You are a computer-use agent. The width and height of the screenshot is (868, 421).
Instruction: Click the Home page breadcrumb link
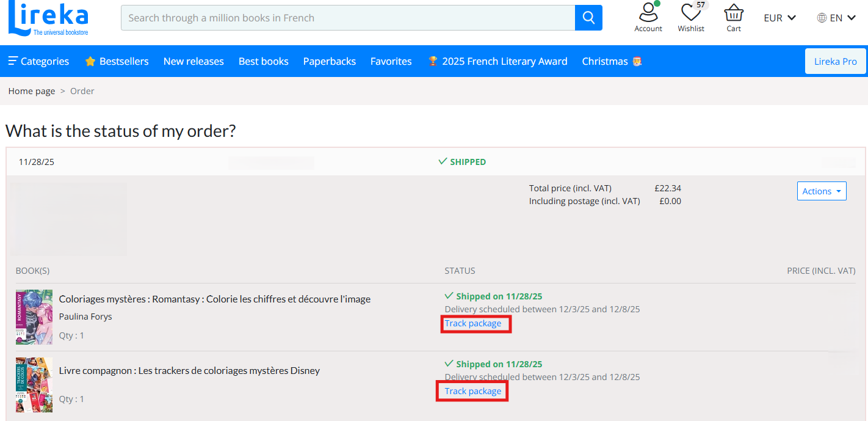[x=32, y=91]
